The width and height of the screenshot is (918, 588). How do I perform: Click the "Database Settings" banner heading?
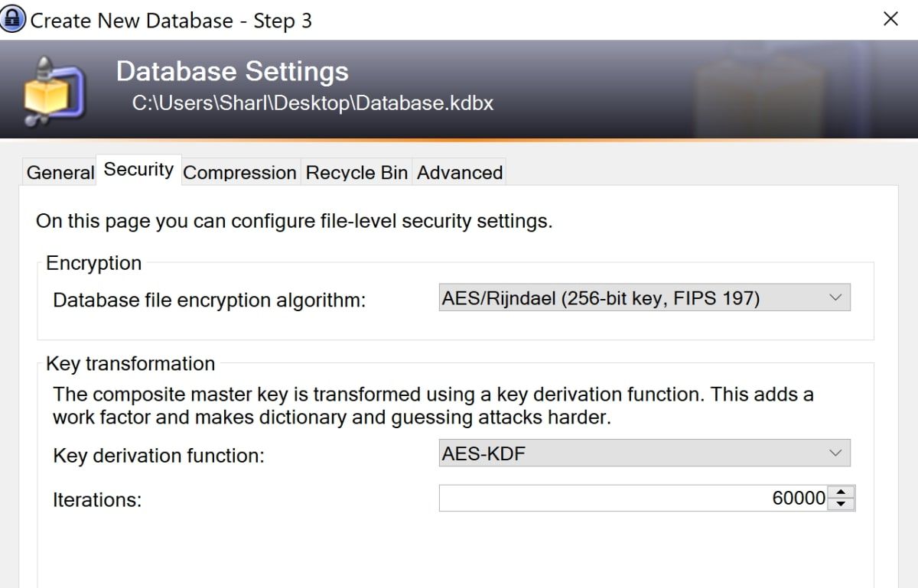coord(232,71)
